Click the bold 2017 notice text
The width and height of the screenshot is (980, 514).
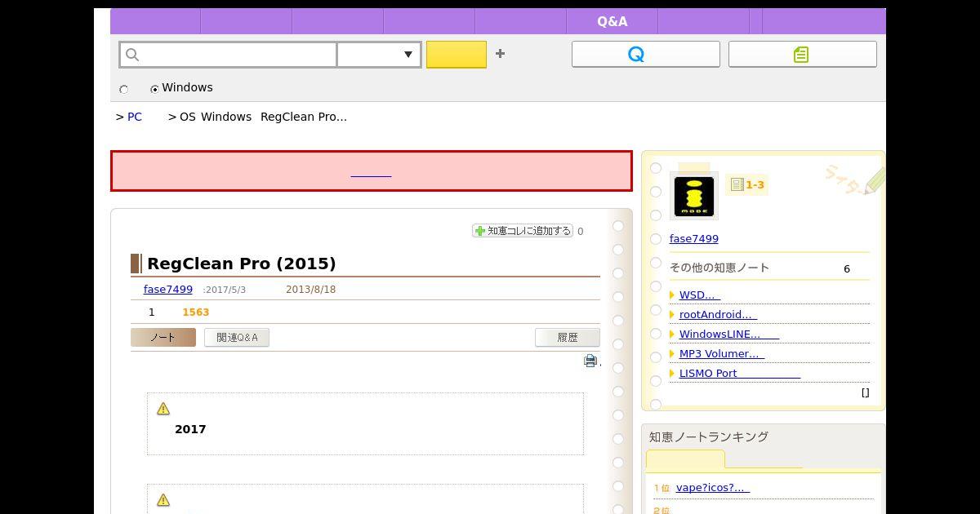tap(190, 429)
